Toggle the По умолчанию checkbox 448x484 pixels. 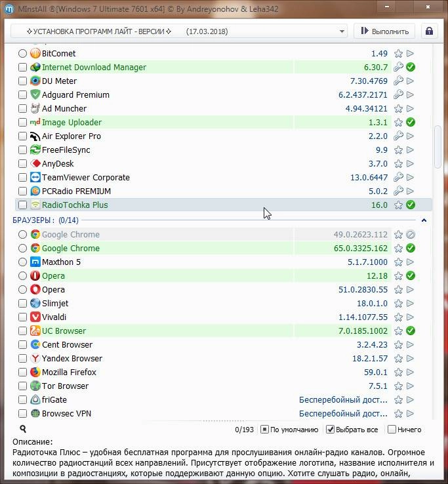point(264,430)
